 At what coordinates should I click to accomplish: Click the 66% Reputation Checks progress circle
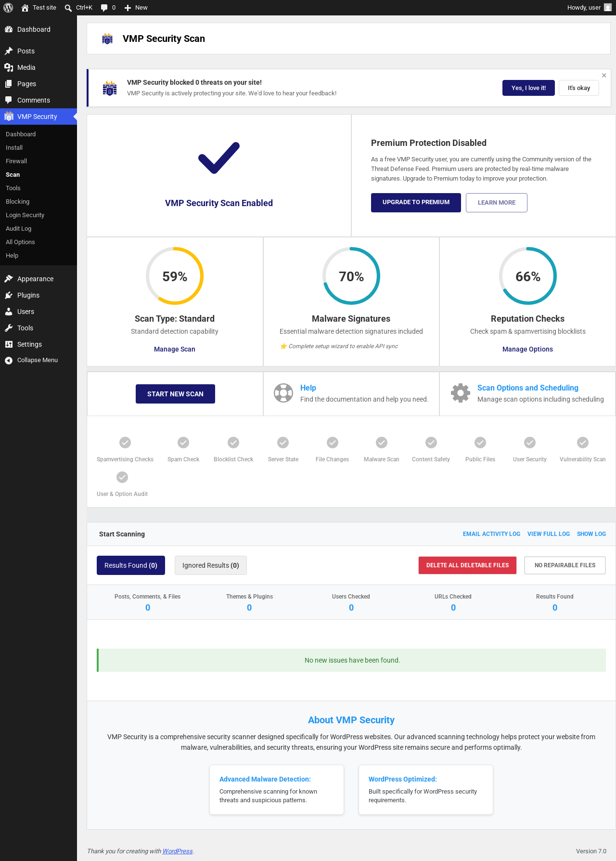pos(528,276)
